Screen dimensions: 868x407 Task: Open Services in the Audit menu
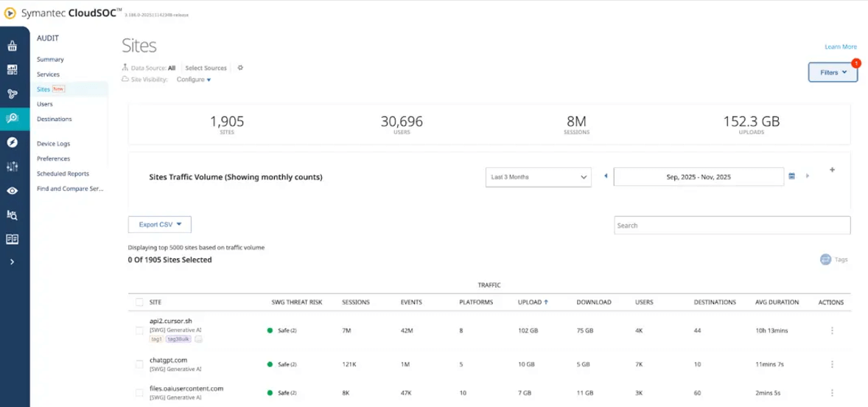click(48, 74)
